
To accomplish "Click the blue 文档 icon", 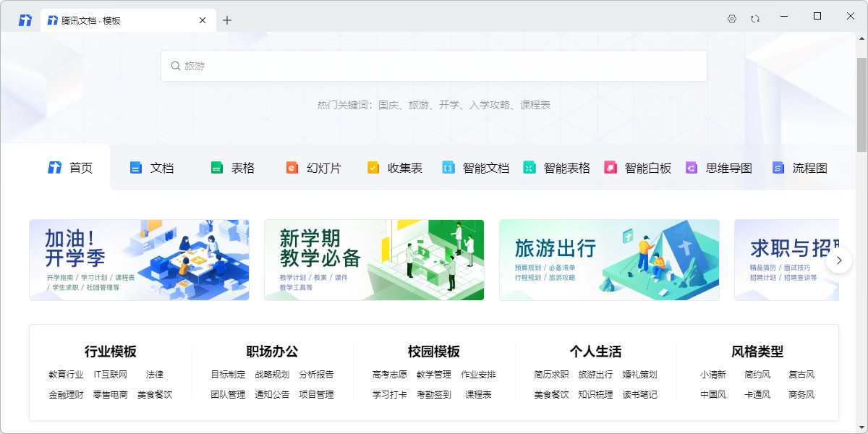I will (136, 168).
